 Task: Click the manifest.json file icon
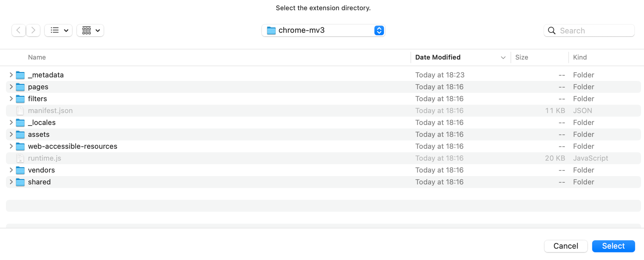point(20,111)
